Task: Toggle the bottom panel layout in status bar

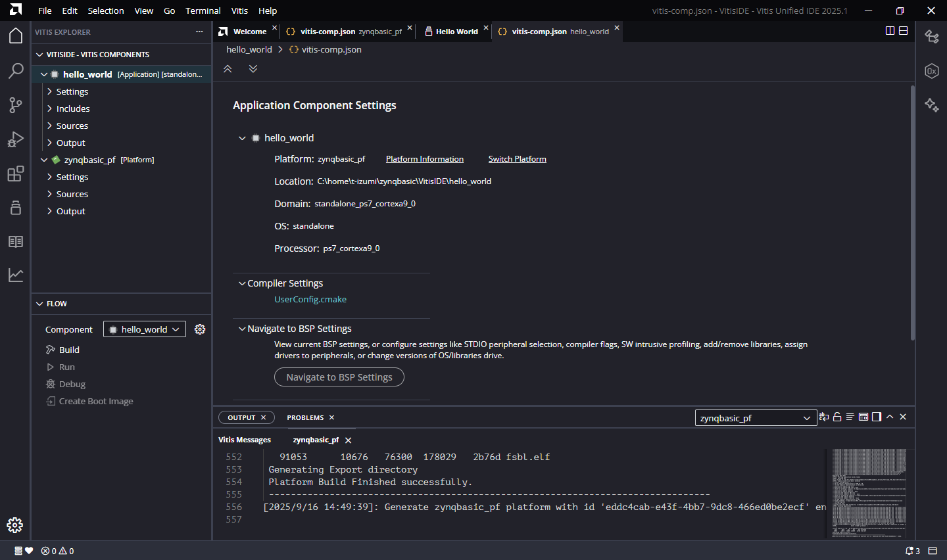Action: [x=933, y=551]
